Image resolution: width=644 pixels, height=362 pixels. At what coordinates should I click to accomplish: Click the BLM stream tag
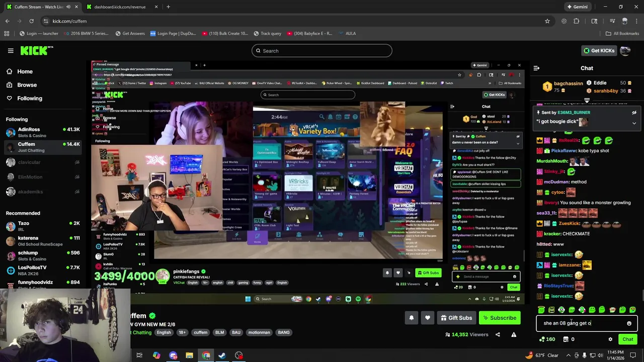click(x=219, y=332)
